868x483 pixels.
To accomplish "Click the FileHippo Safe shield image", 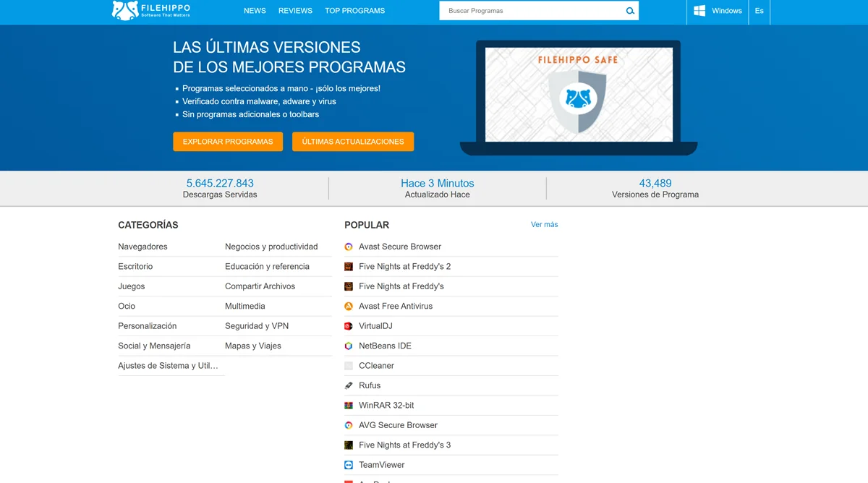I will (577, 101).
